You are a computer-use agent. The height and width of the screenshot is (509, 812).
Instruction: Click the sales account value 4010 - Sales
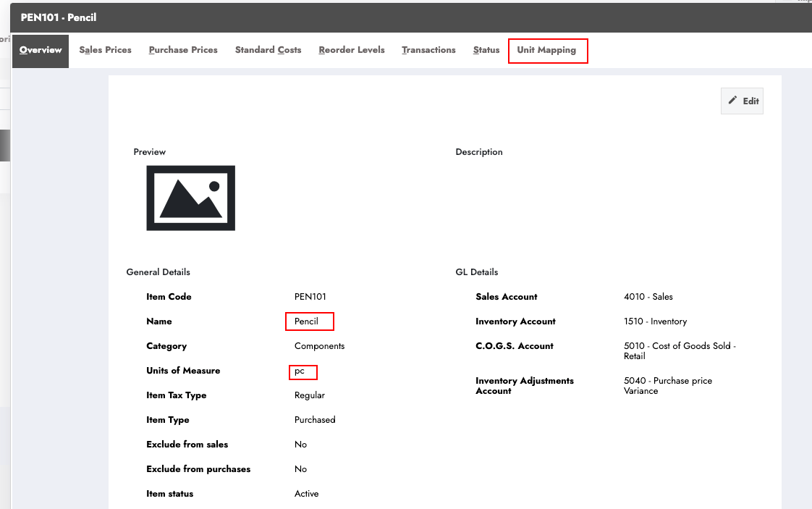648,296
